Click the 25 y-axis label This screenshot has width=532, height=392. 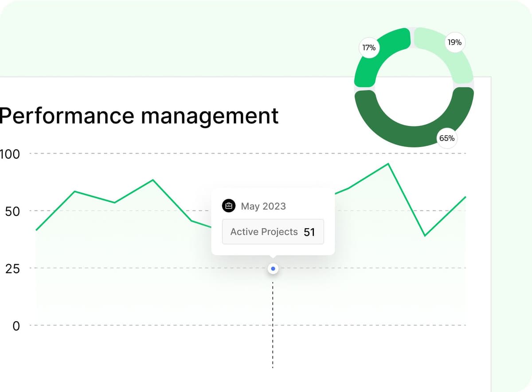(12, 268)
